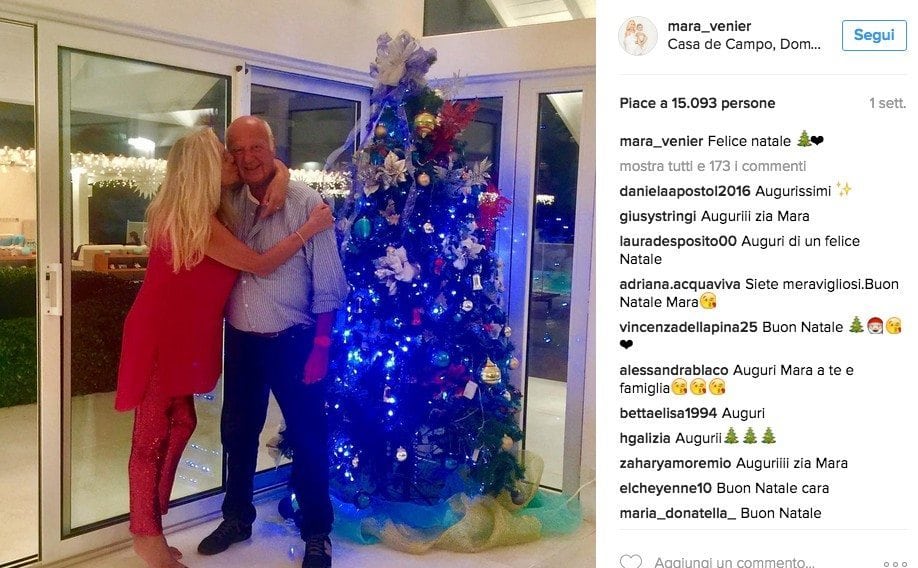
Task: Open the Casa de Campo location link
Action: (744, 45)
